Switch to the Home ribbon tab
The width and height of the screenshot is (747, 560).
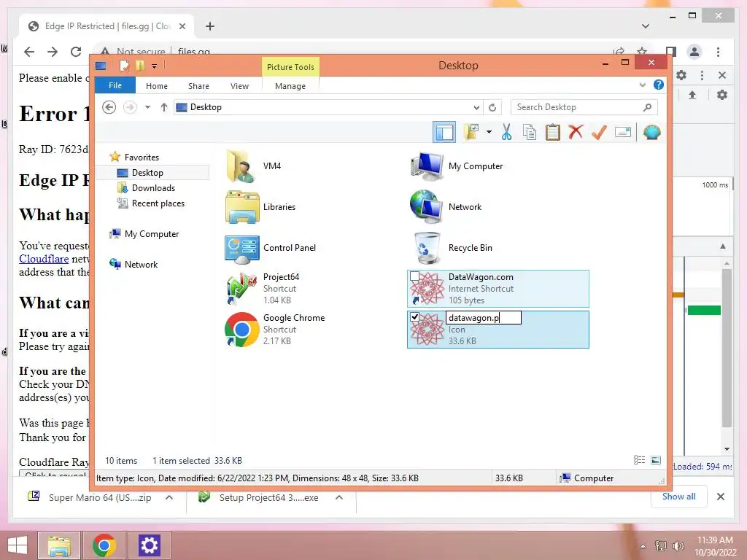click(x=157, y=86)
